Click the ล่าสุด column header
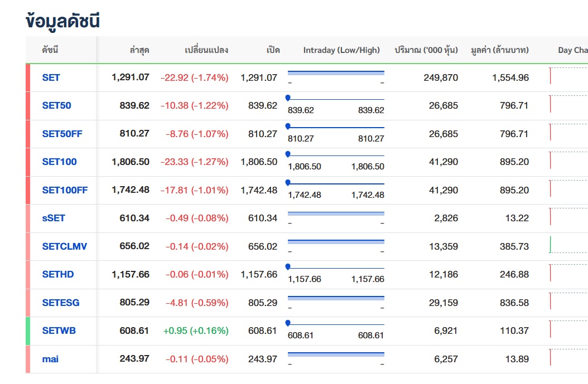Screen dimensions: 588x384 [139, 50]
